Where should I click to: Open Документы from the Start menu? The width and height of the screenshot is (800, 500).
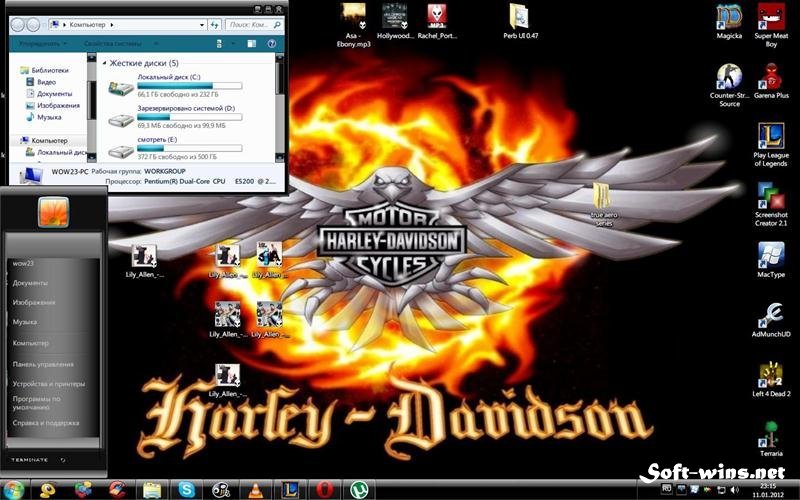[x=30, y=283]
